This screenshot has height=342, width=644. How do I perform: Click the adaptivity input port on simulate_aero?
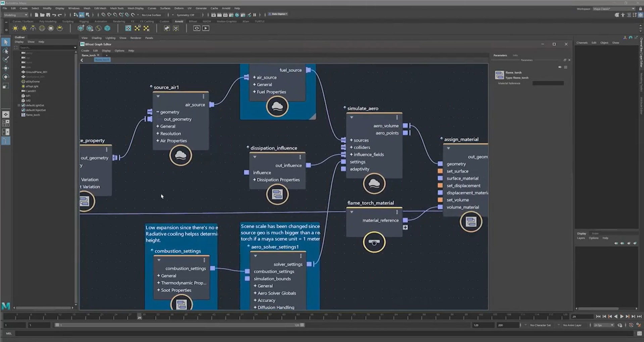coord(343,169)
